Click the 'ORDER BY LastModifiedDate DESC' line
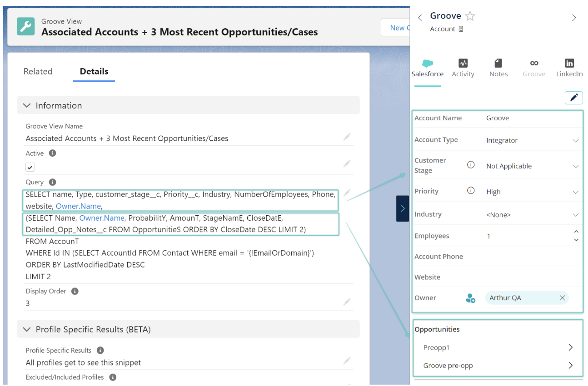The image size is (588, 386). coord(85,265)
